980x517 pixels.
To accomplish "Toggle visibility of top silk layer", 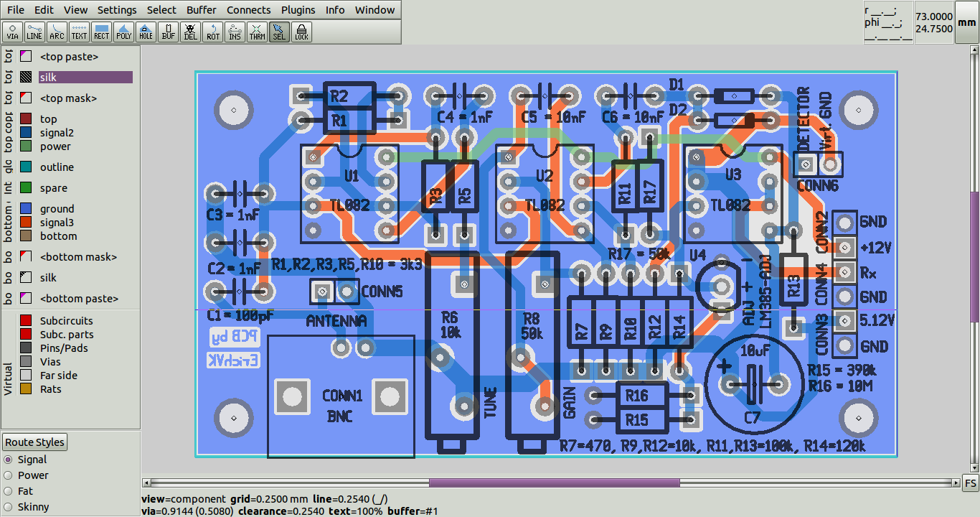I will [x=26, y=78].
